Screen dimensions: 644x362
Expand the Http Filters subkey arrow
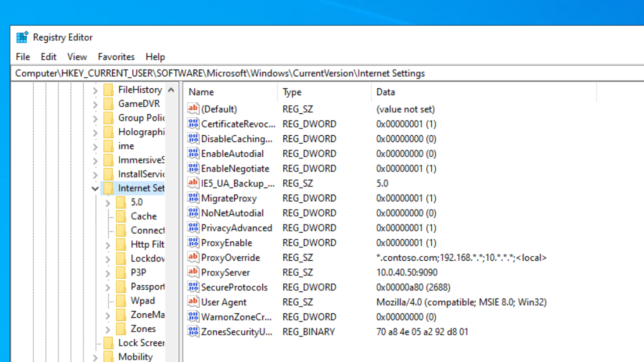click(108, 245)
